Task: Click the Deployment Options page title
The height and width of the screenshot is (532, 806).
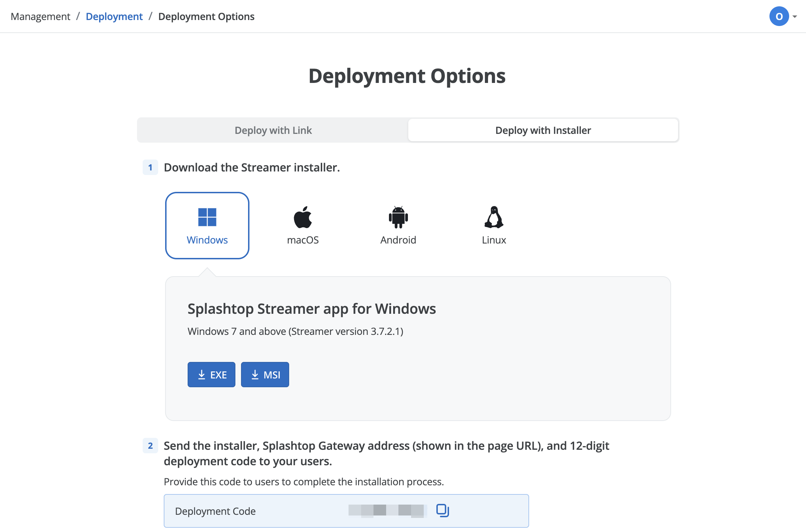Action: point(407,76)
